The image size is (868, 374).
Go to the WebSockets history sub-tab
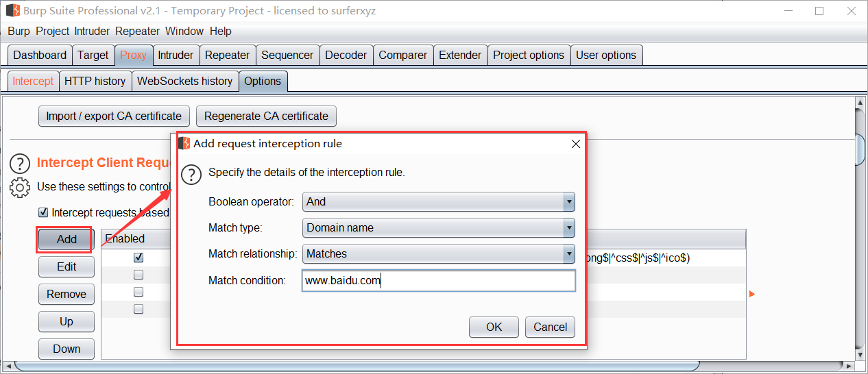184,82
